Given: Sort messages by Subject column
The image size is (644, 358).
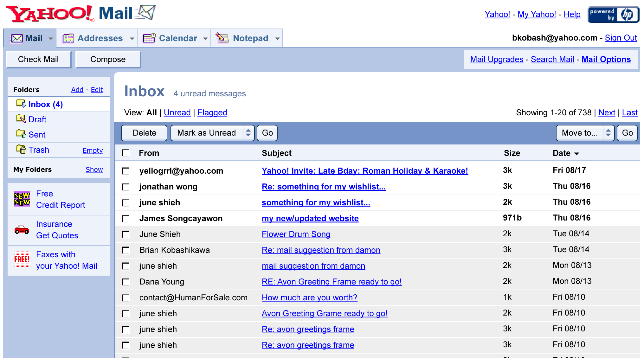Looking at the screenshot, I should (277, 153).
